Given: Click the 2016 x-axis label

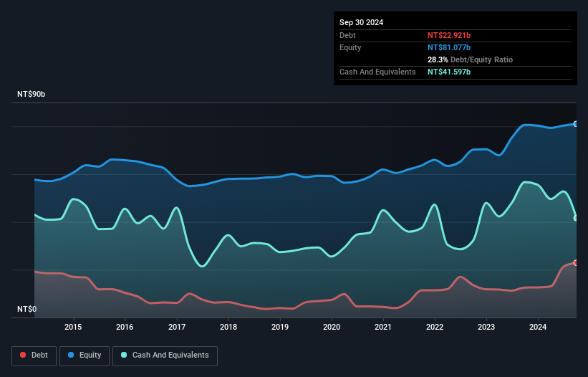Looking at the screenshot, I should click(125, 327).
